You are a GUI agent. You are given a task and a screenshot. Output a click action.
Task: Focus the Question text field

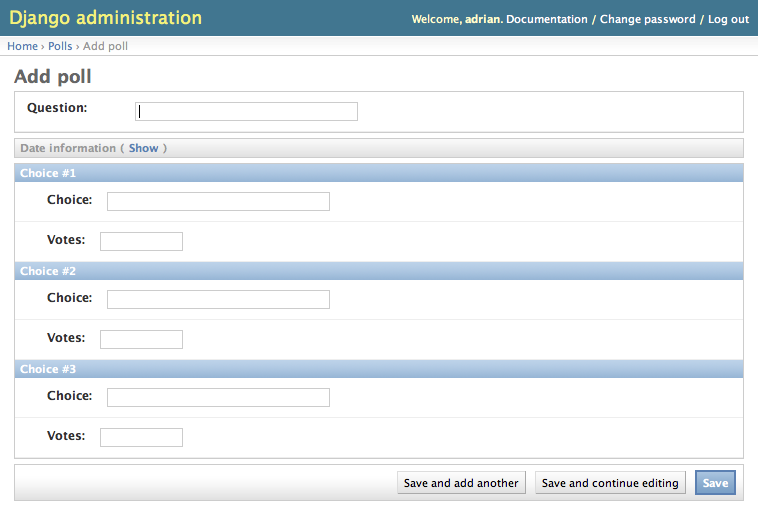coord(246,112)
